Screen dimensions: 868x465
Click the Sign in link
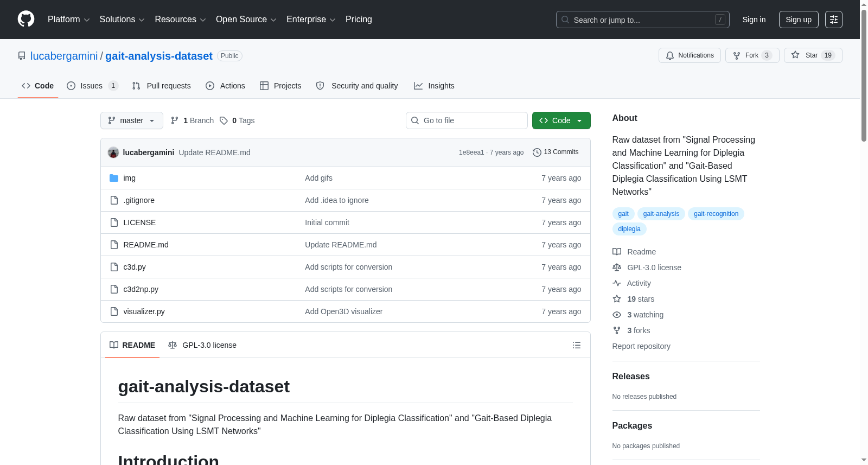click(x=754, y=20)
